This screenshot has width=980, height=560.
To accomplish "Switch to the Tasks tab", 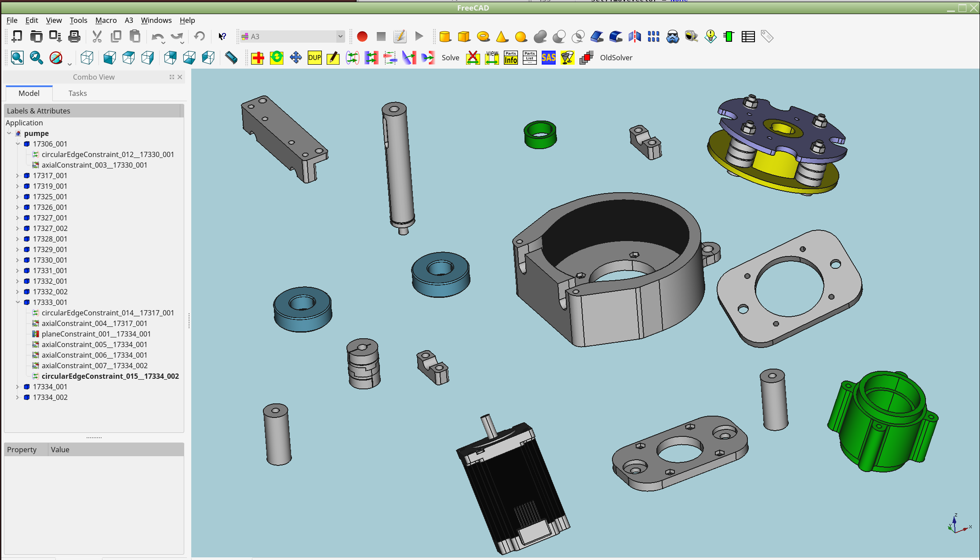I will click(x=77, y=93).
